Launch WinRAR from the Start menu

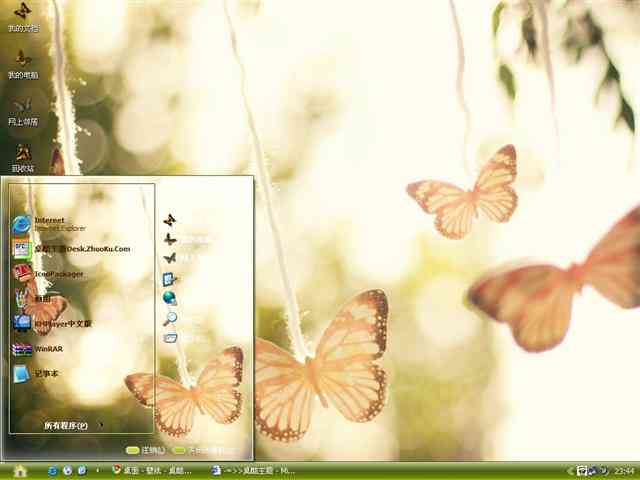pyautogui.click(x=38, y=349)
